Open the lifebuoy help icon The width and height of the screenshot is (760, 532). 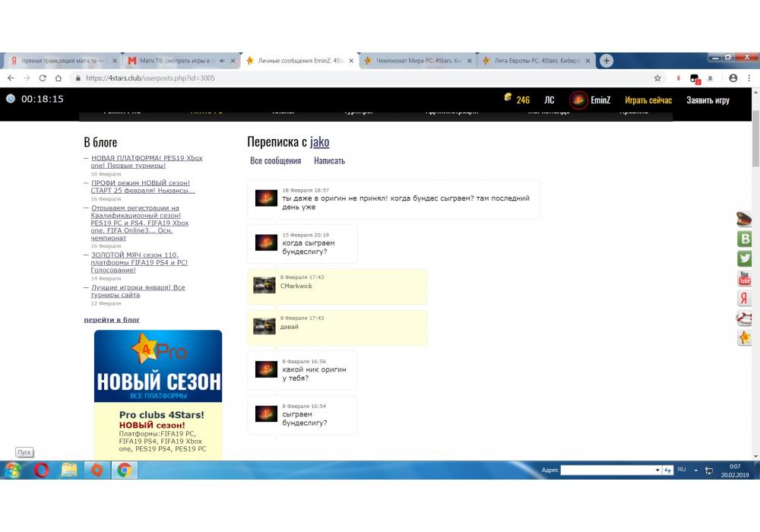745,318
